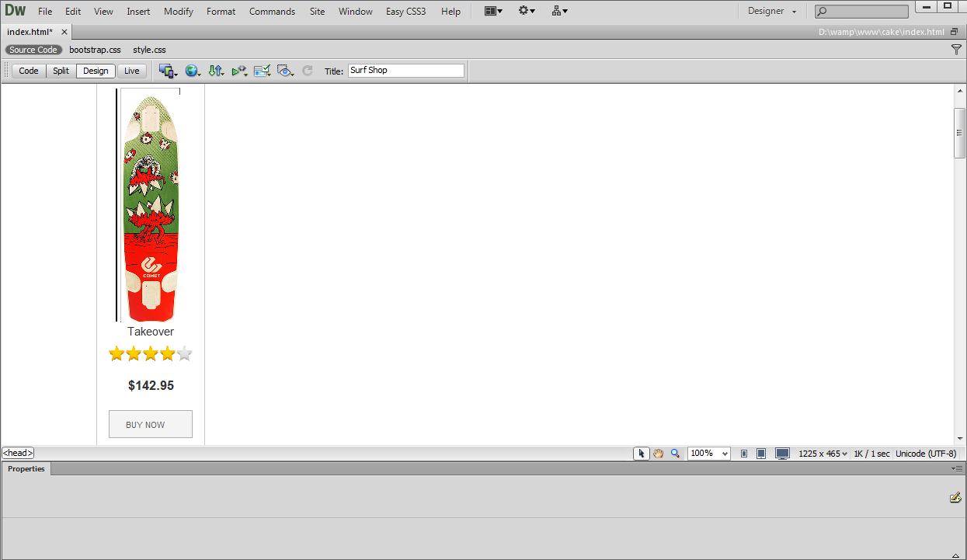Click the search input field
The width and height of the screenshot is (967, 560).
[862, 12]
